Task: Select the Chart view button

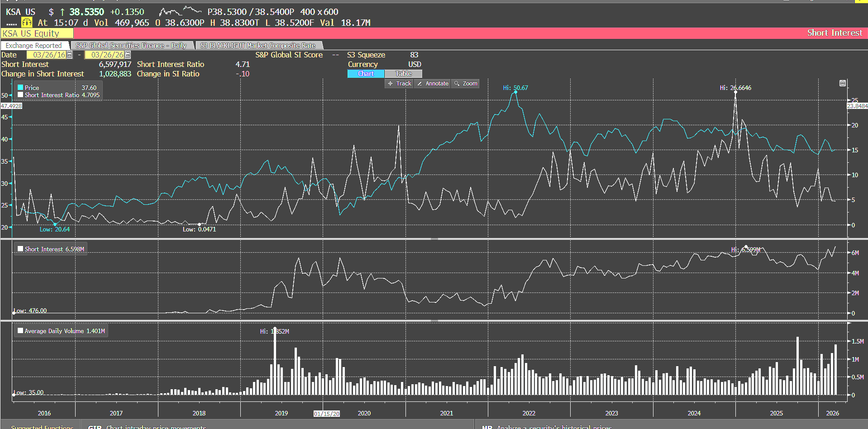Action: [365, 73]
